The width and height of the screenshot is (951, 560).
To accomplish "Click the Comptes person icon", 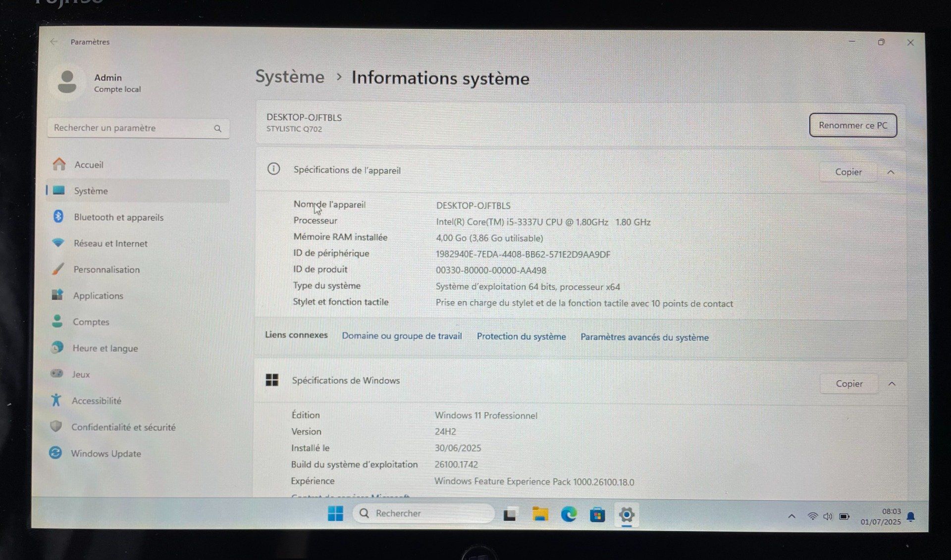I will 57,321.
